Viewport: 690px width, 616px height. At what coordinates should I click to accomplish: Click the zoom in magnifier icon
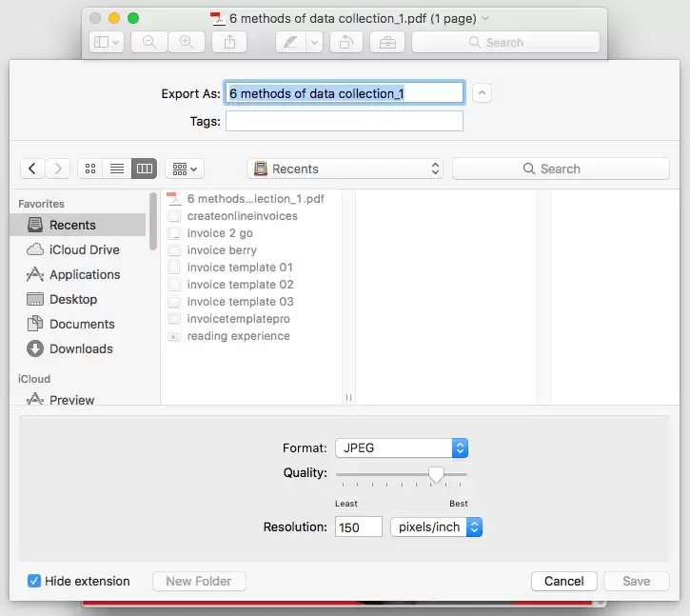pos(186,42)
